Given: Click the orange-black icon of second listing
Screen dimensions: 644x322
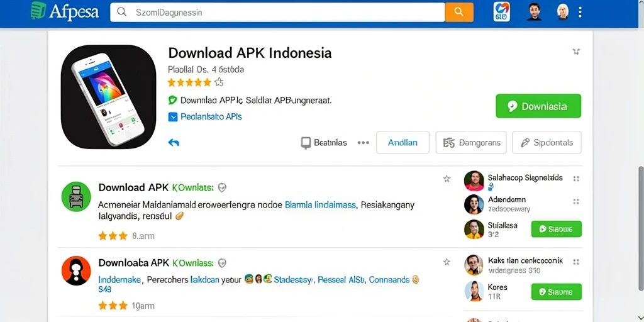Looking at the screenshot, I should [76, 270].
